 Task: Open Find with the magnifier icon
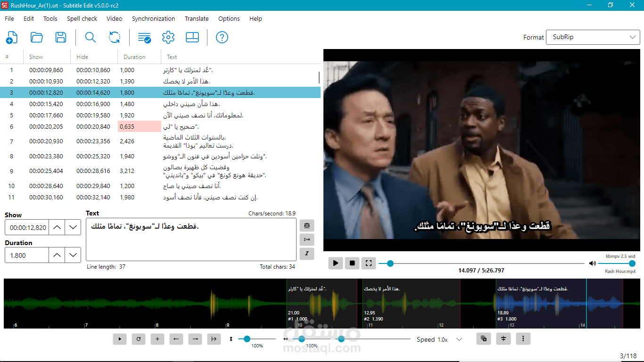[x=90, y=37]
